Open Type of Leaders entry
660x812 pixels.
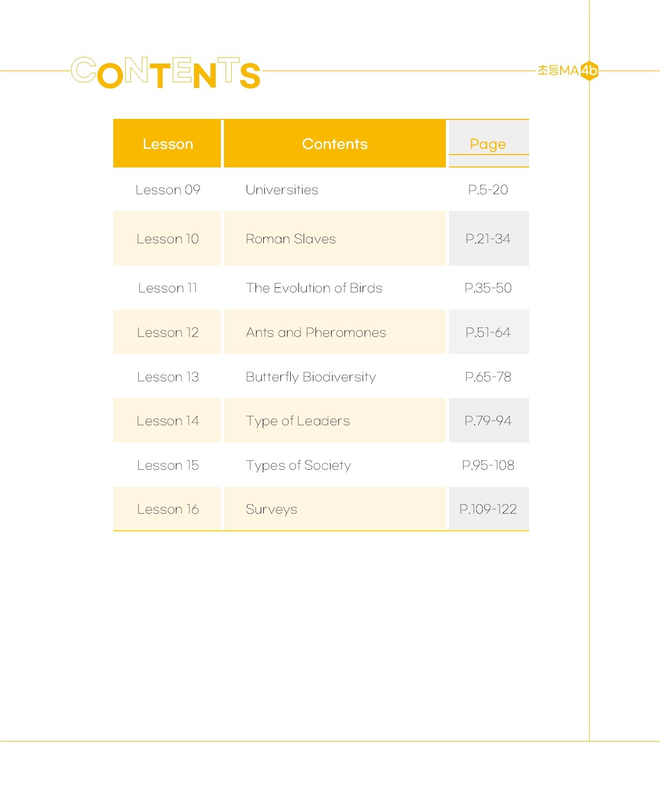point(298,421)
